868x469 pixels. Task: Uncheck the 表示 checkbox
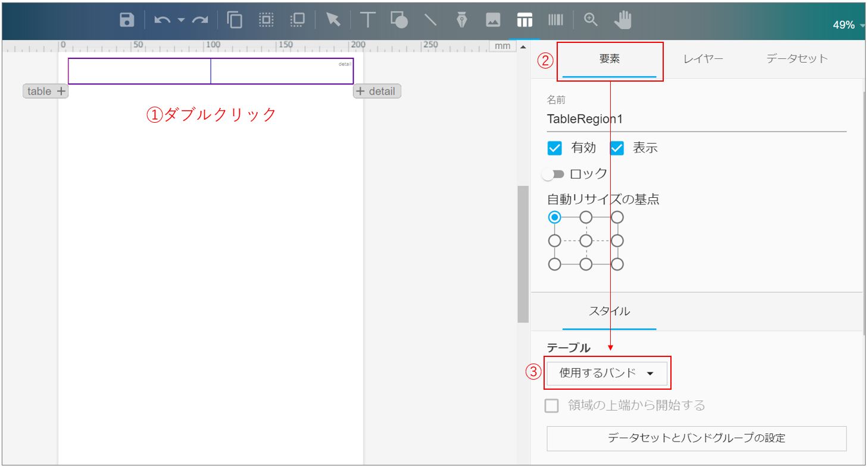click(617, 148)
